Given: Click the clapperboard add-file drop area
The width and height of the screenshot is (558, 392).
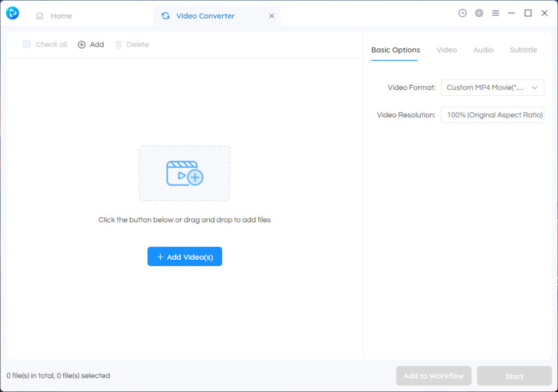Looking at the screenshot, I should (184, 173).
